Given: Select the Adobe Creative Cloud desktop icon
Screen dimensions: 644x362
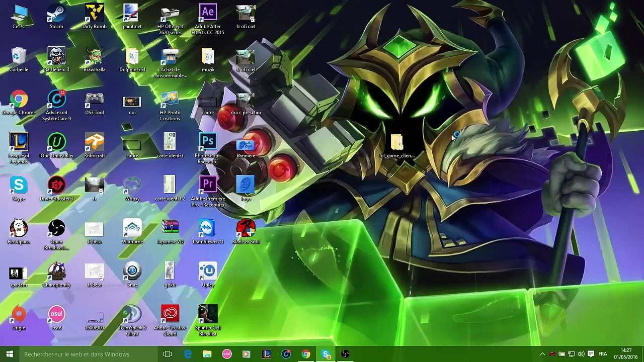Looking at the screenshot, I should [x=170, y=321].
